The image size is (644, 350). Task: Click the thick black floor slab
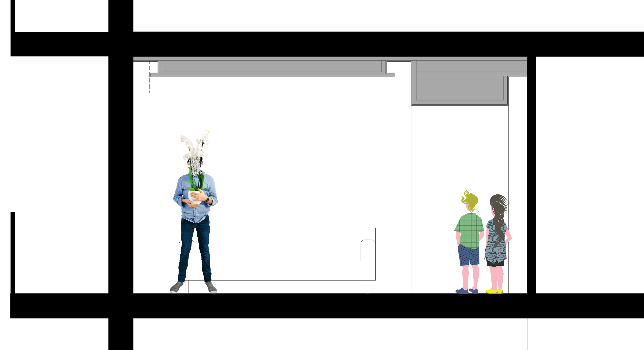pyautogui.click(x=325, y=306)
